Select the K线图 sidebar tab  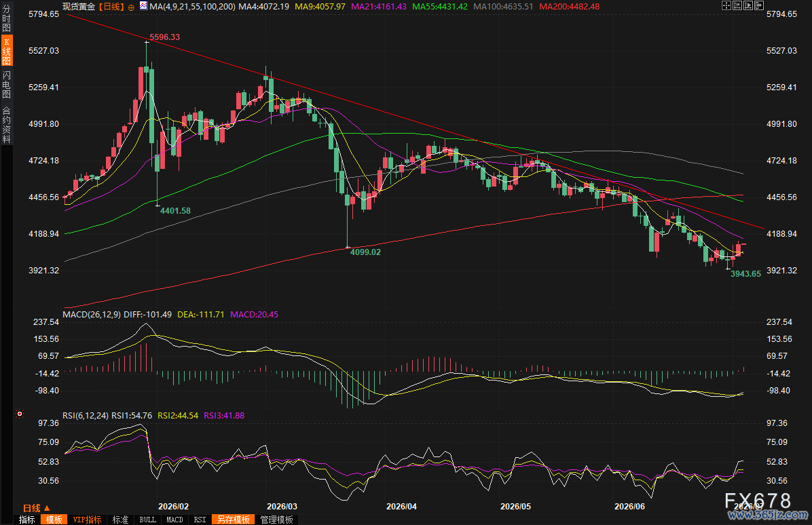(6, 51)
